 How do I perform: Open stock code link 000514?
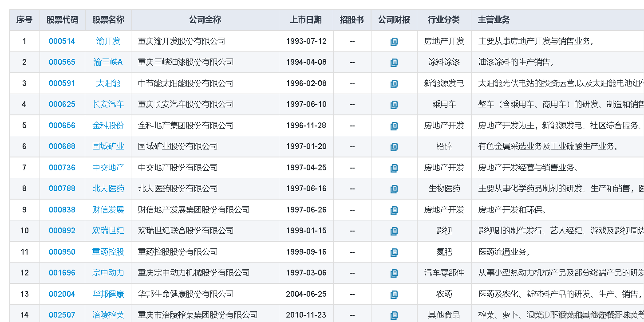62,41
